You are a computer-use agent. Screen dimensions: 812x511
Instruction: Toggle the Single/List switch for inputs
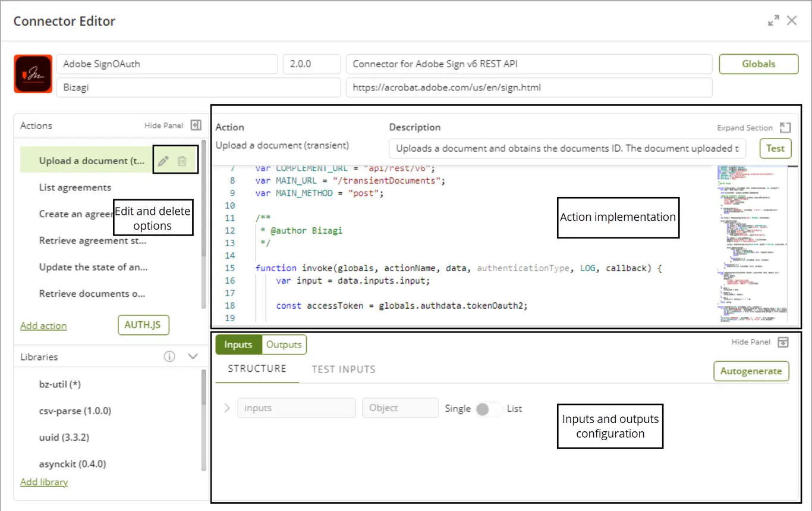click(x=489, y=409)
